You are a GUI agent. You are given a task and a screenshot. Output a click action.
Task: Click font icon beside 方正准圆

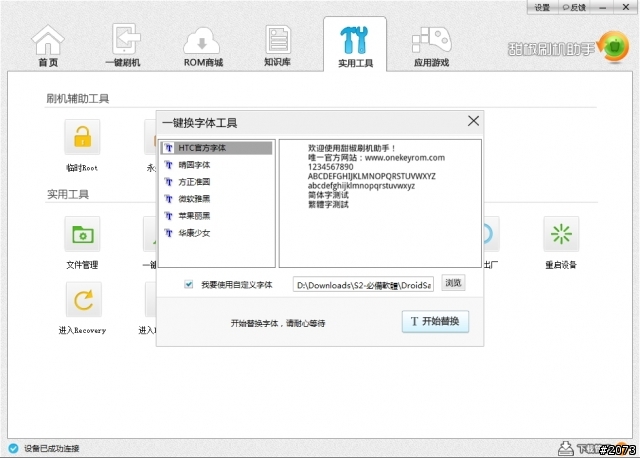point(169,182)
